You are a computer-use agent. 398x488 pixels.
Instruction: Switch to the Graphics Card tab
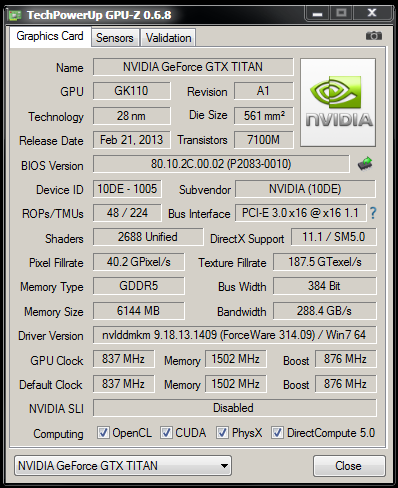[50, 36]
